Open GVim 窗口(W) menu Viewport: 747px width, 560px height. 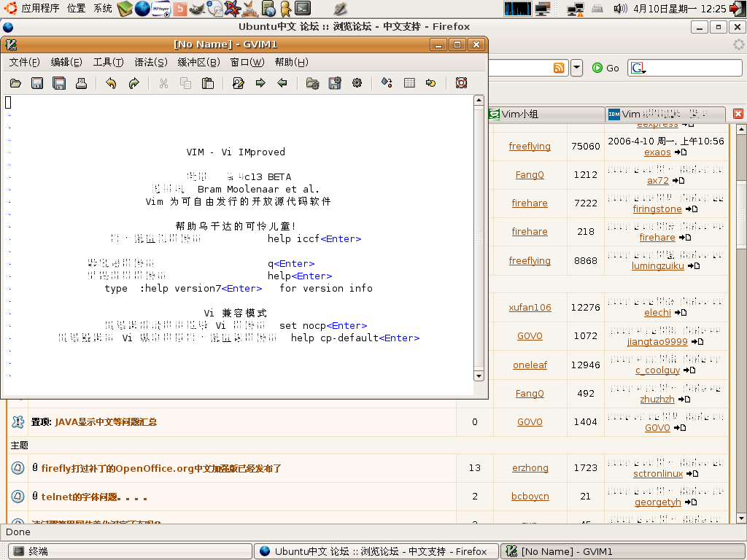(x=247, y=63)
